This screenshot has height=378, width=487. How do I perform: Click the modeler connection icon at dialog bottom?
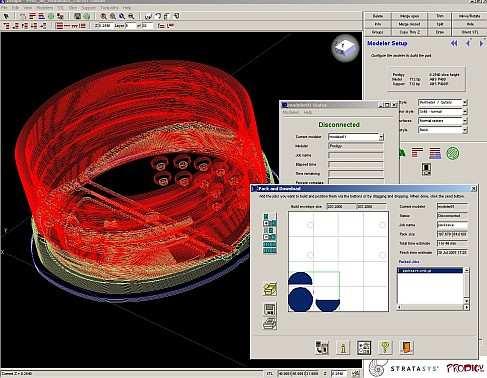pos(322,348)
